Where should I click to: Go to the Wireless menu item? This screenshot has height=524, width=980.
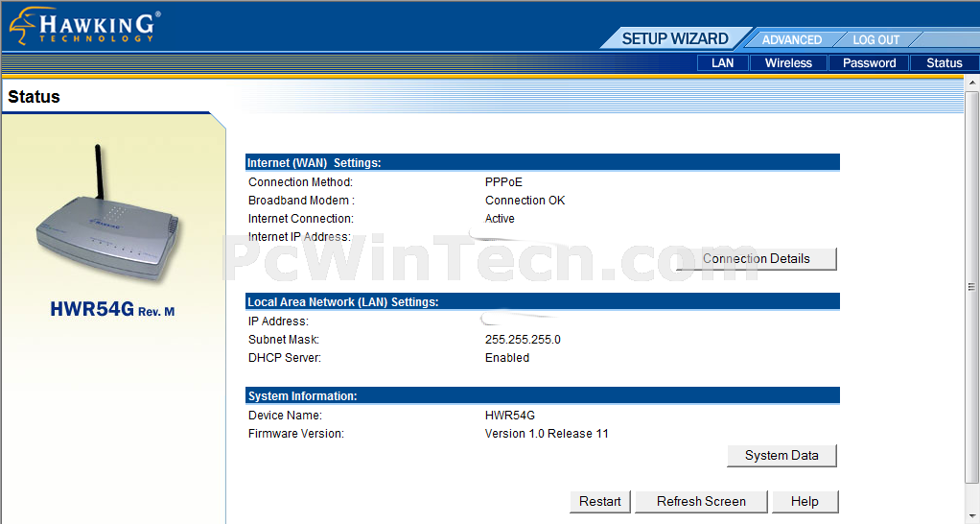(x=788, y=63)
